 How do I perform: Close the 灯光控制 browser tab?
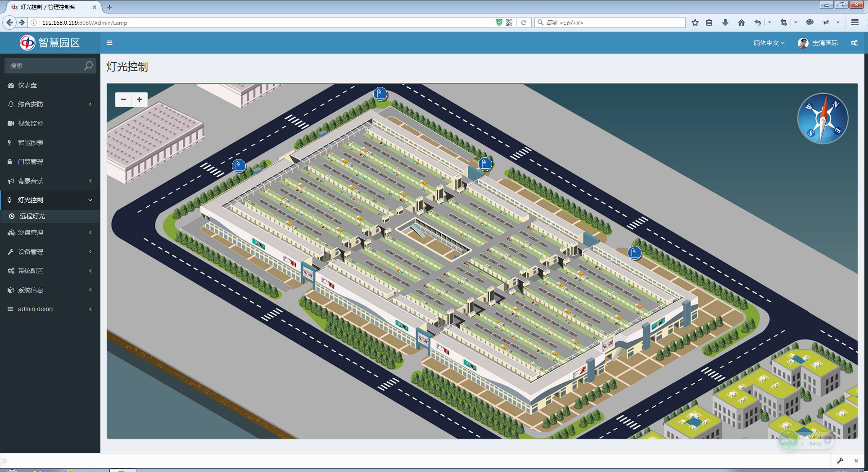click(94, 7)
